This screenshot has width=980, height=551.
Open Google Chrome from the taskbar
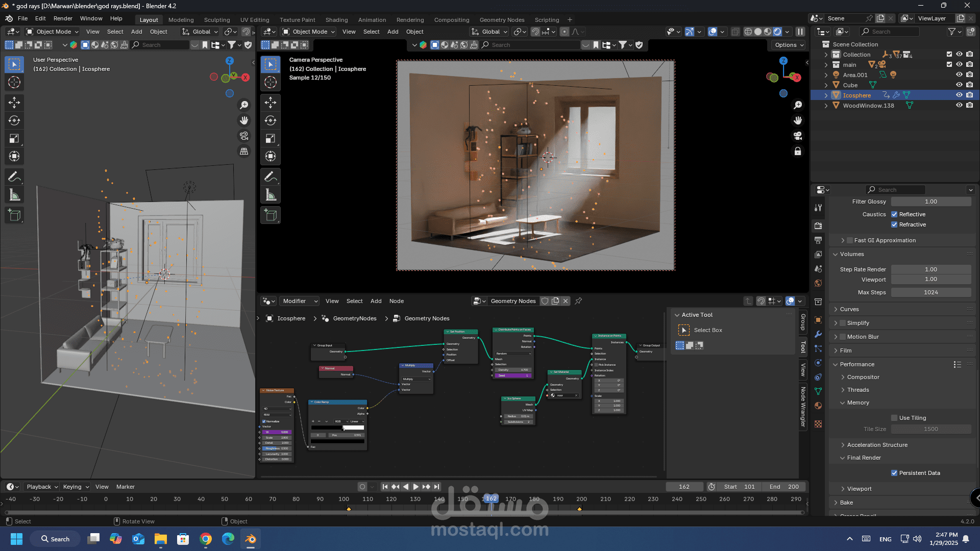206,539
